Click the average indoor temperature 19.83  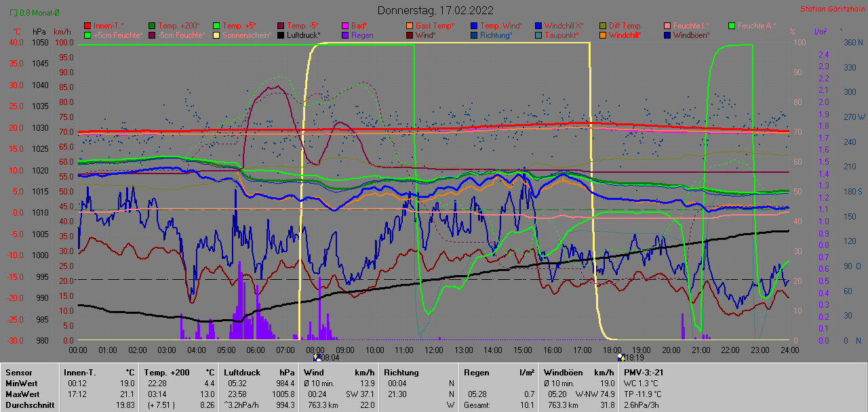coord(125,405)
